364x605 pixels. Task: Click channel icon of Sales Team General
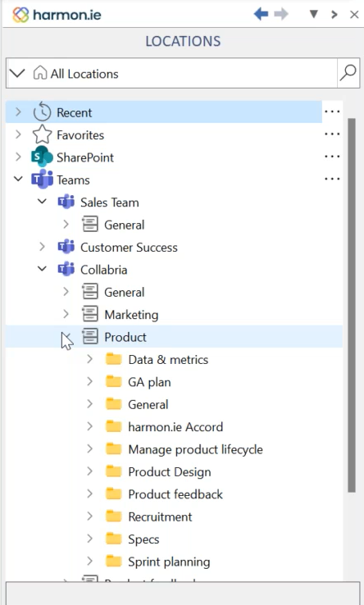pyautogui.click(x=90, y=224)
